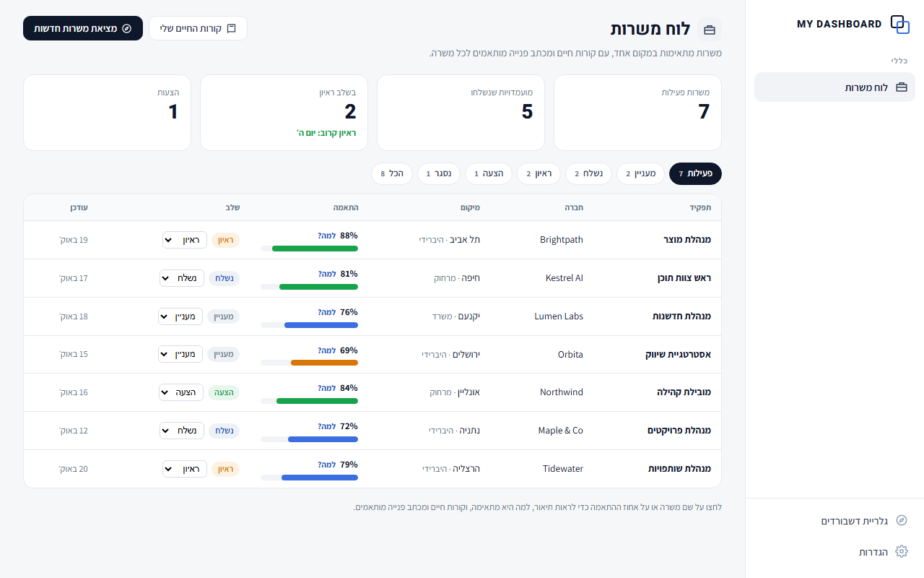Image resolution: width=924 pixels, height=578 pixels.
Task: Open the מנהלת מוצר job title
Action: [x=687, y=240]
